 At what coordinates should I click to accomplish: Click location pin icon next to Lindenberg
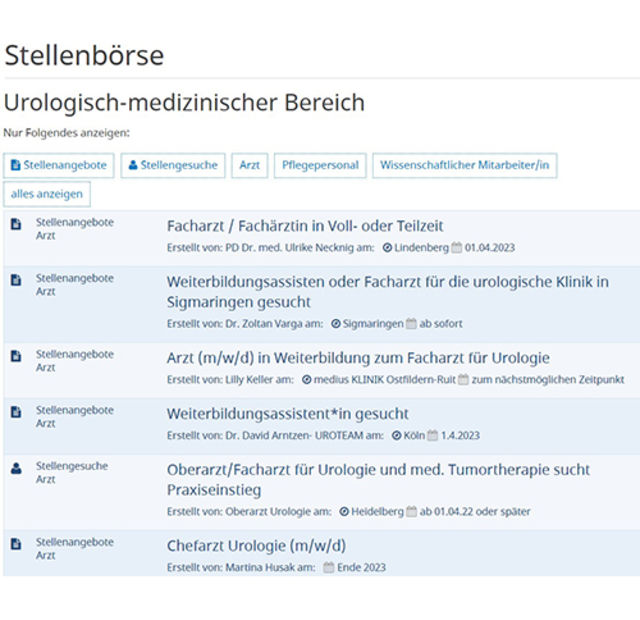[x=388, y=247]
